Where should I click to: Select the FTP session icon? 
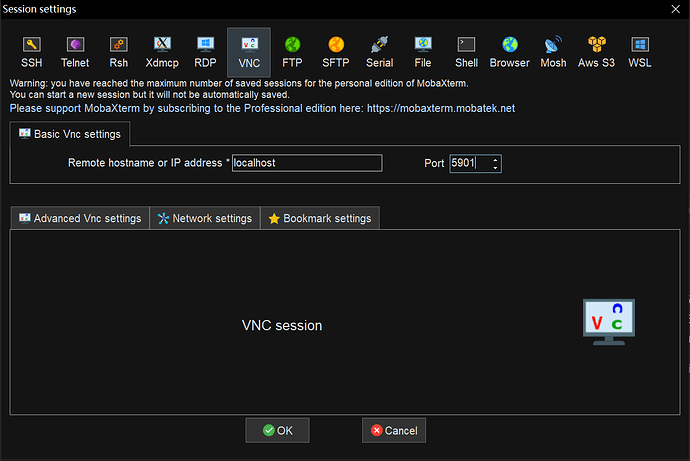click(x=293, y=52)
